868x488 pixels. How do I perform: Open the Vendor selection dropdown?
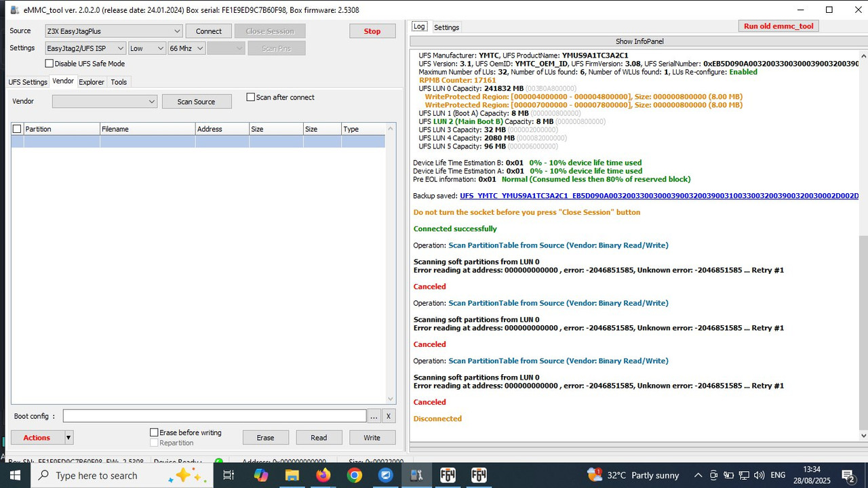click(x=104, y=102)
